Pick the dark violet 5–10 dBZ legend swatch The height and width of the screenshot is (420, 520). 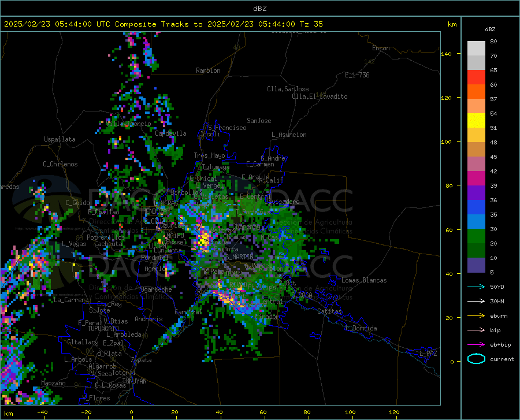click(476, 265)
